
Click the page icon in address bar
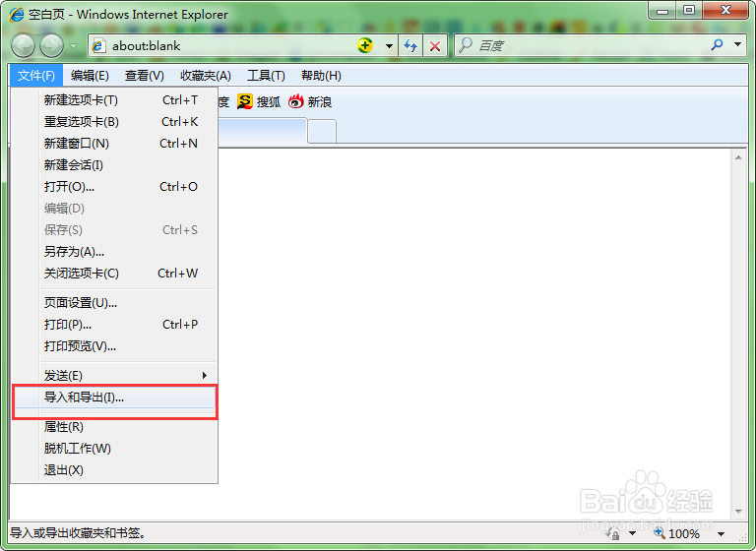click(98, 46)
